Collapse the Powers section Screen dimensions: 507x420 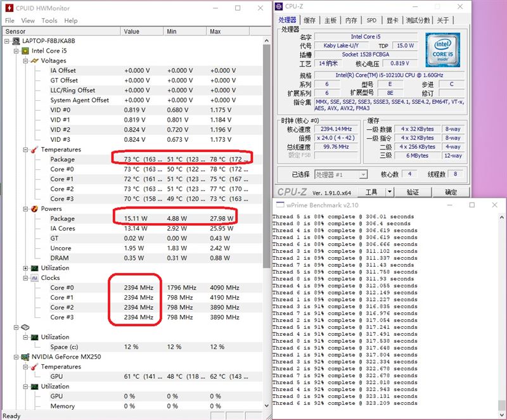tap(25, 209)
